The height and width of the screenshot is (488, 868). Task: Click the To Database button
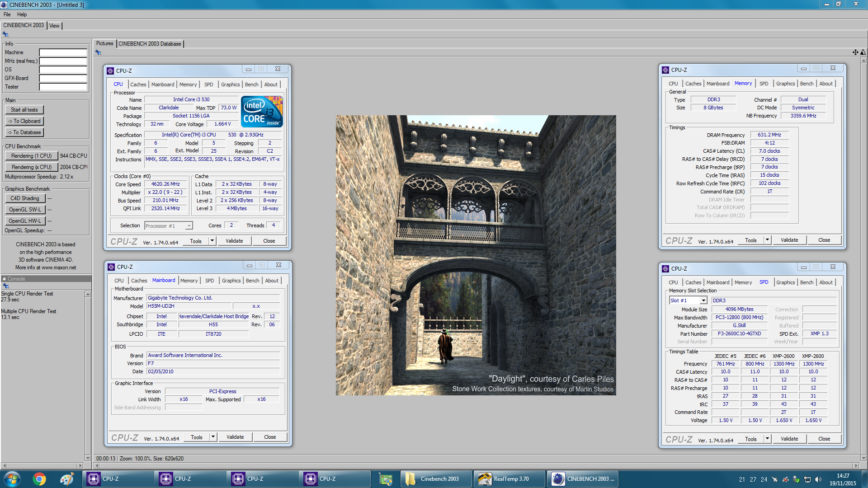[24, 132]
